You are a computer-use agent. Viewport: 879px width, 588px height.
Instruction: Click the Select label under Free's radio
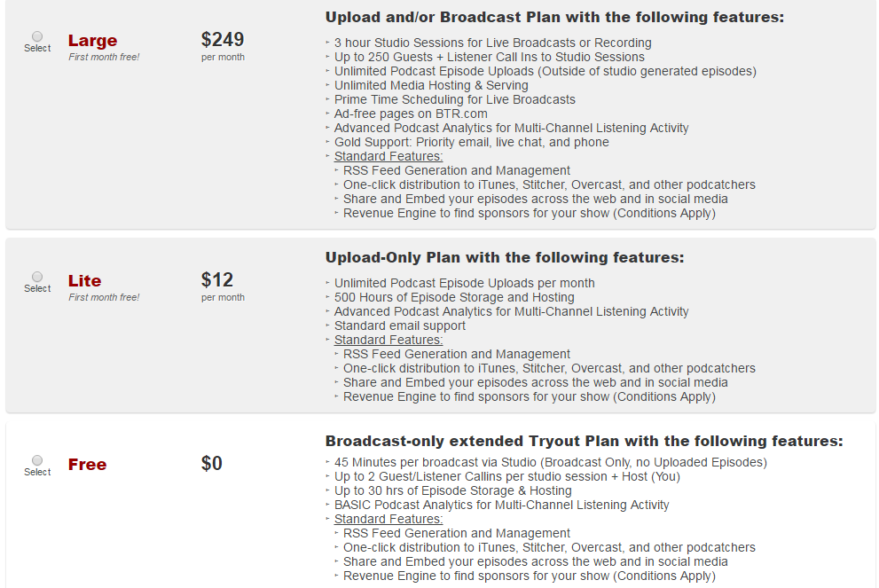click(37, 473)
